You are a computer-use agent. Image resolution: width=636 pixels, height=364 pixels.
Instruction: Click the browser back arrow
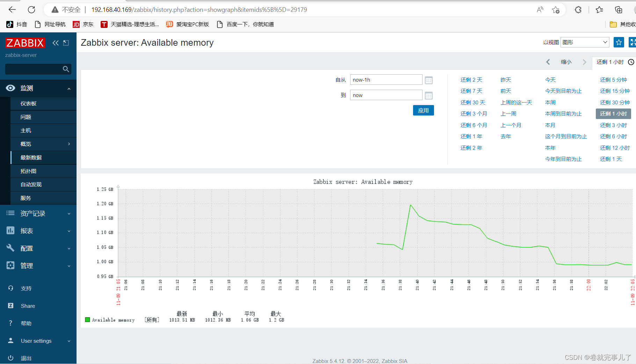point(12,10)
